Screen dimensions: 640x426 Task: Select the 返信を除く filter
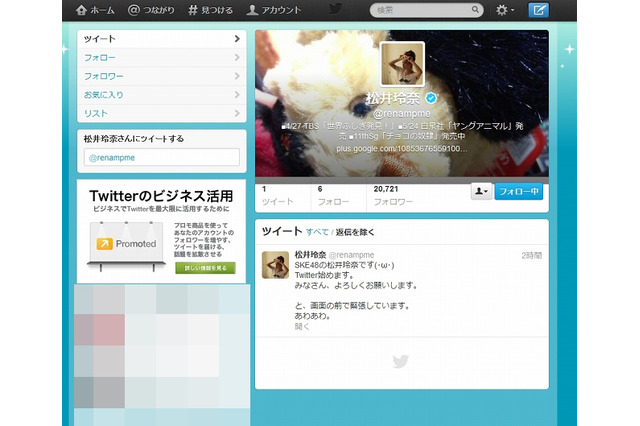pyautogui.click(x=355, y=232)
